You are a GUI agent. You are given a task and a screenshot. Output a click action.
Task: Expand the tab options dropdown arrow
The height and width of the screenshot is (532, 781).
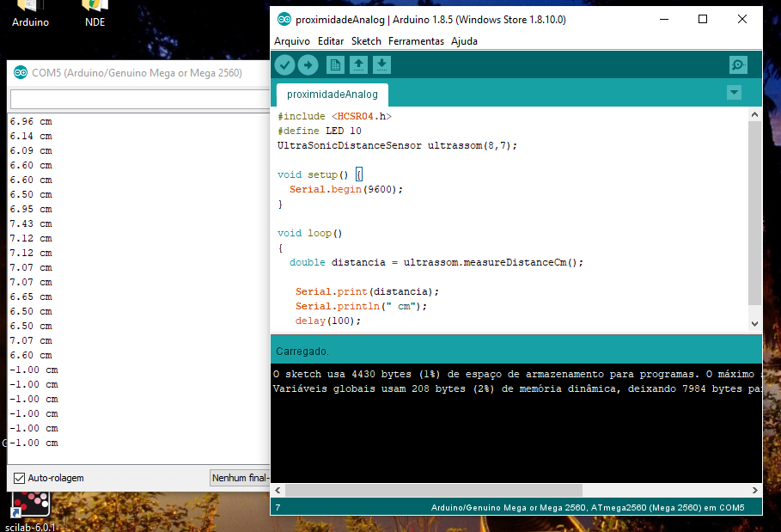(x=734, y=93)
